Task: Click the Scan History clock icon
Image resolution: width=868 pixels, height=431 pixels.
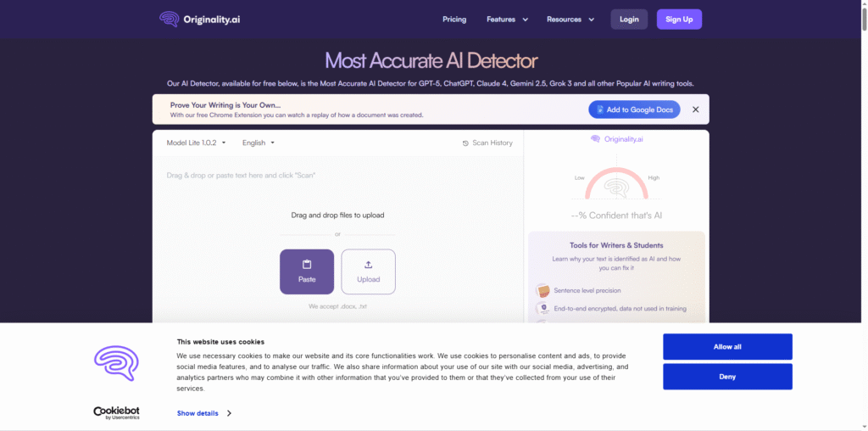Action: [465, 143]
